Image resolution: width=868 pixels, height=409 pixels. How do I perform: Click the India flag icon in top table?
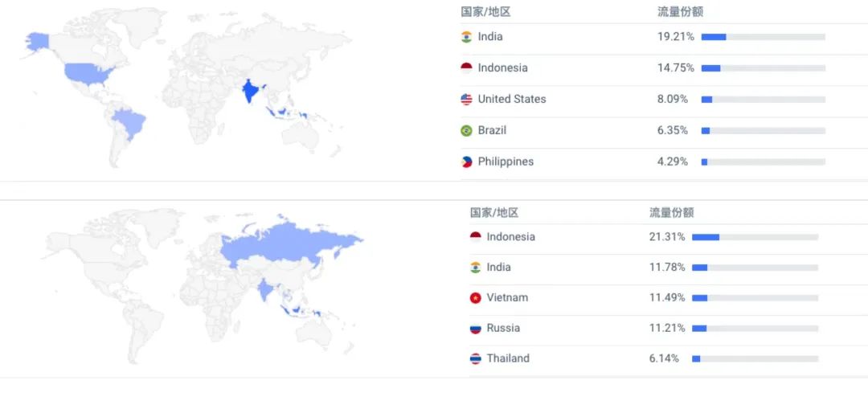pyautogui.click(x=466, y=37)
